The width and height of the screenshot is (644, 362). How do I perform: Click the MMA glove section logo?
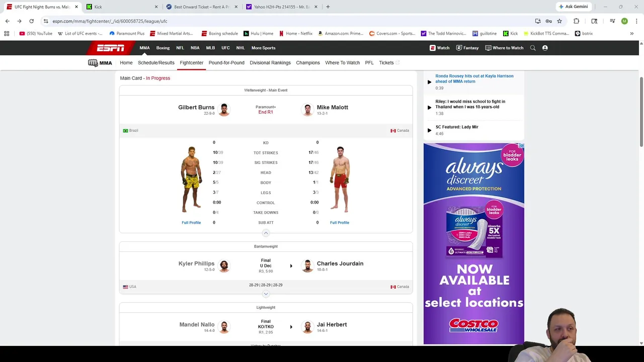click(100, 63)
